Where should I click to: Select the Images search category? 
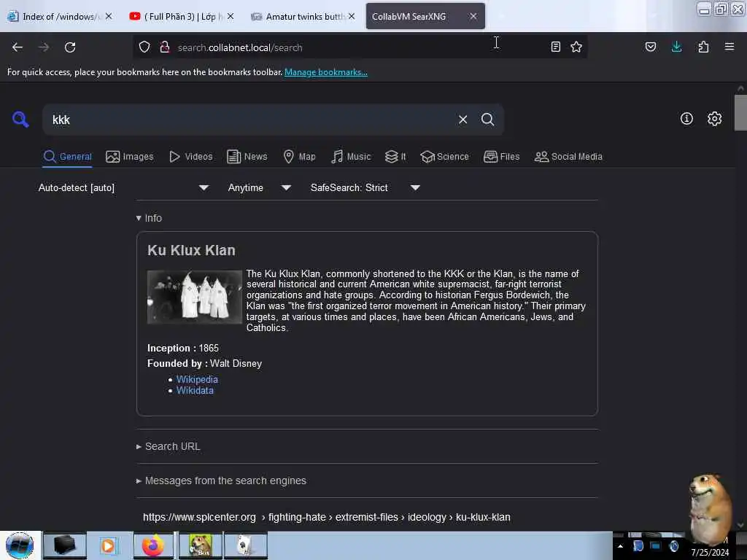click(130, 156)
